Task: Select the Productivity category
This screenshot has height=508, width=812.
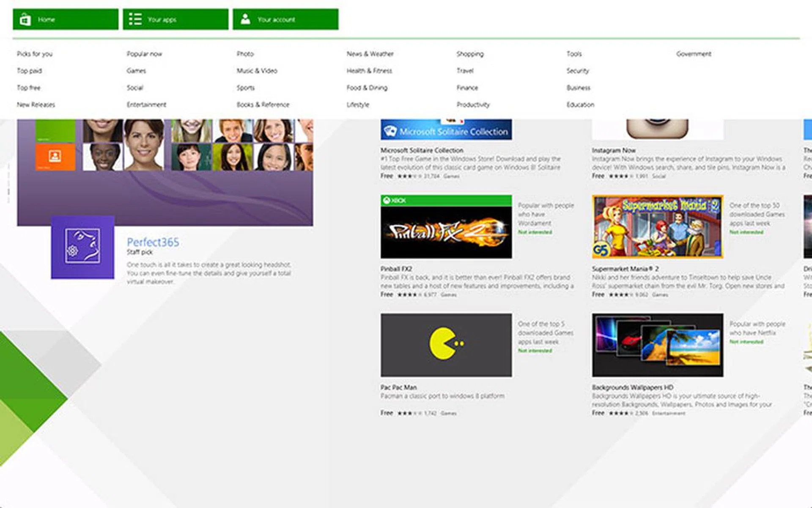Action: (x=473, y=105)
